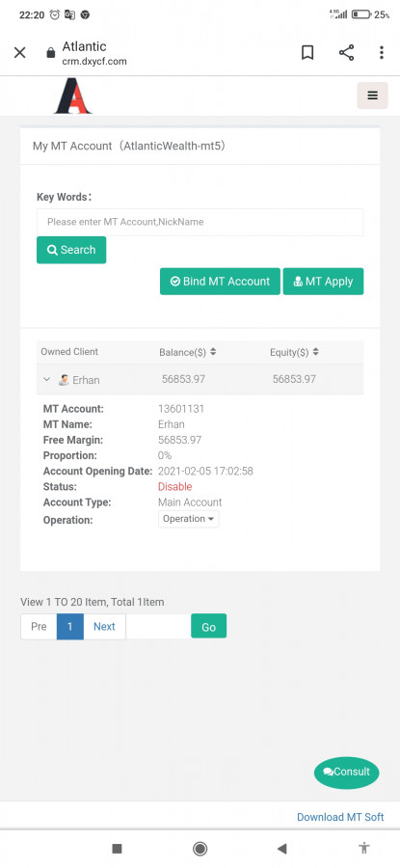Tap the padlock site security icon
The image size is (400, 868).
coord(51,53)
